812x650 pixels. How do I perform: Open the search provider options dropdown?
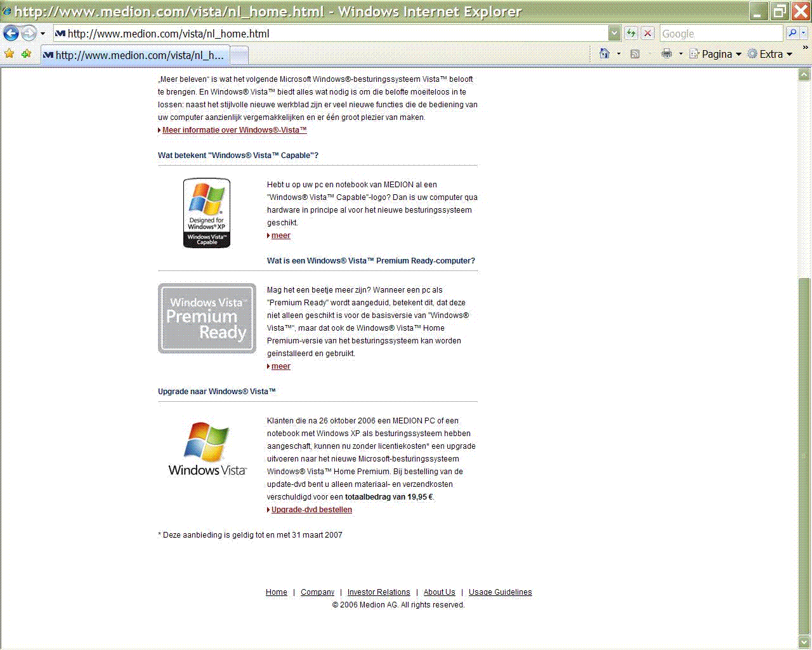click(804, 33)
